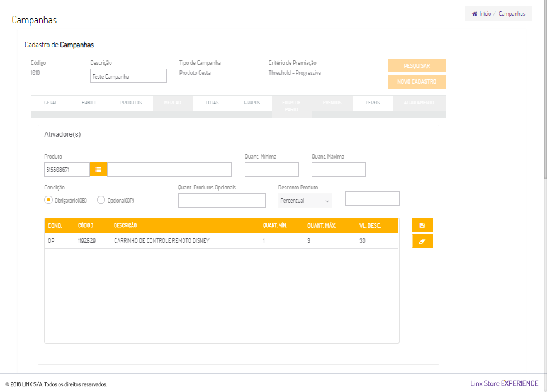Open the Perfis tab

(373, 103)
